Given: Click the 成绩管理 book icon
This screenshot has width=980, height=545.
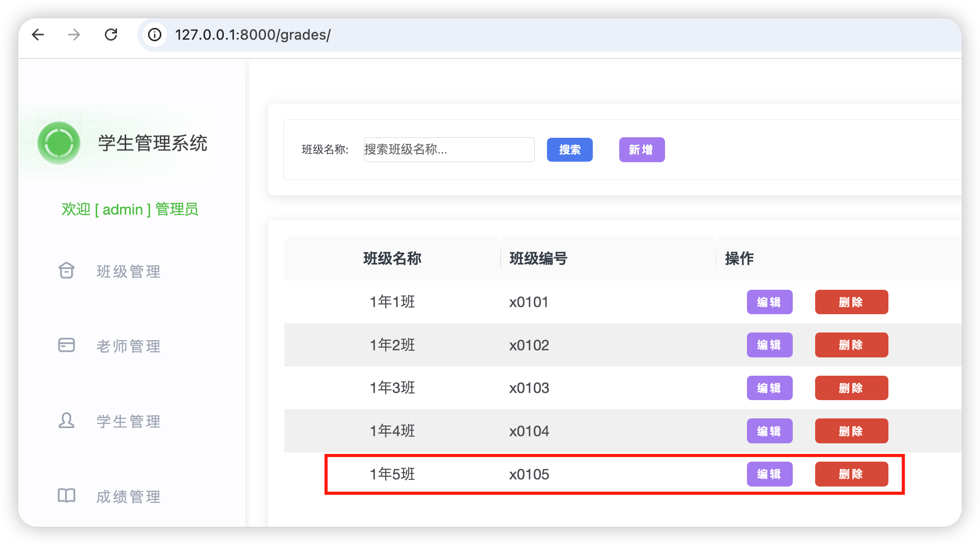Looking at the screenshot, I should pos(67,496).
